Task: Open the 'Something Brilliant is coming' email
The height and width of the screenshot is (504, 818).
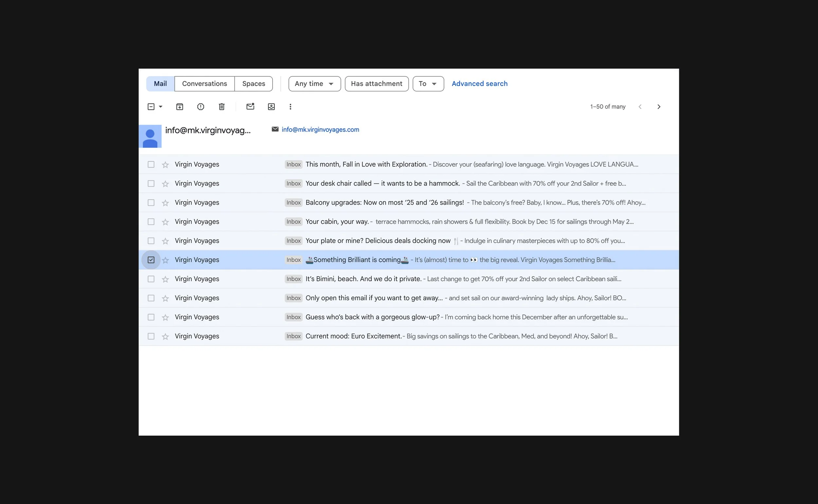Action: 408,260
